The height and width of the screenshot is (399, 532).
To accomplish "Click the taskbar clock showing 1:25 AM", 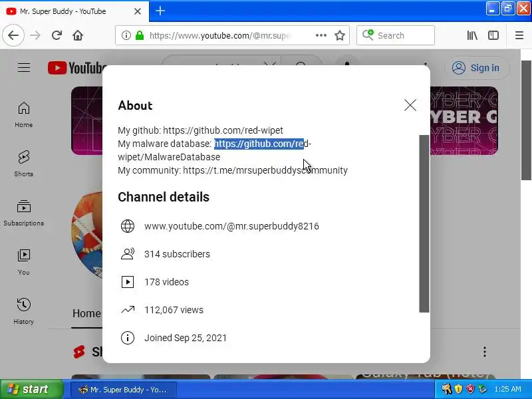I will pos(508,389).
